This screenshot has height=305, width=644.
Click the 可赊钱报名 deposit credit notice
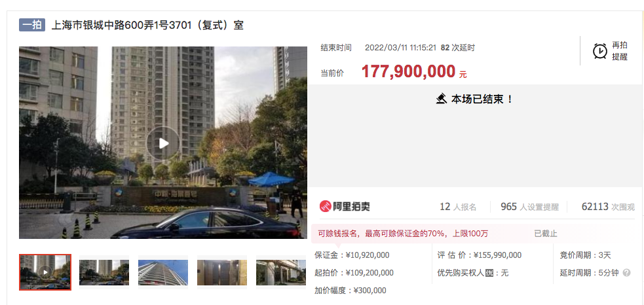(402, 234)
